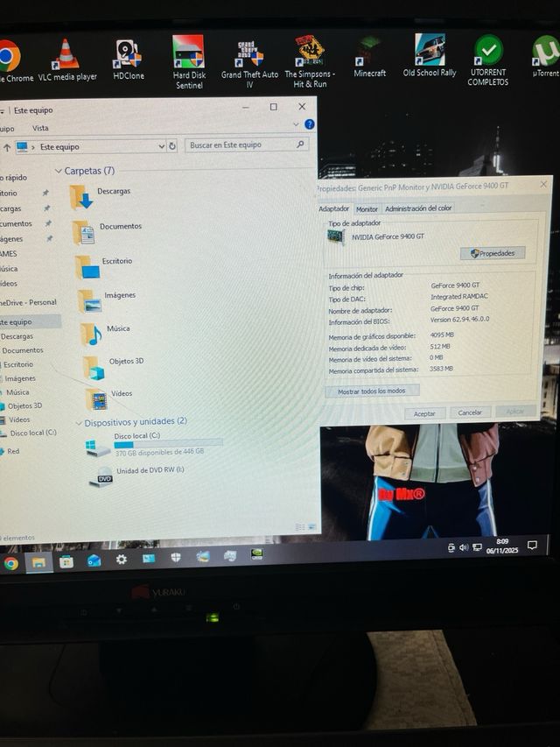Select the Vídeos folder icon
The width and height of the screenshot is (560, 747).
(96, 399)
